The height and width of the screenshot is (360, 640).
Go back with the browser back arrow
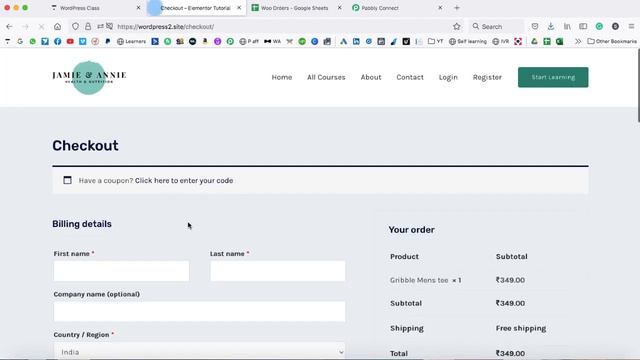[x=9, y=27]
